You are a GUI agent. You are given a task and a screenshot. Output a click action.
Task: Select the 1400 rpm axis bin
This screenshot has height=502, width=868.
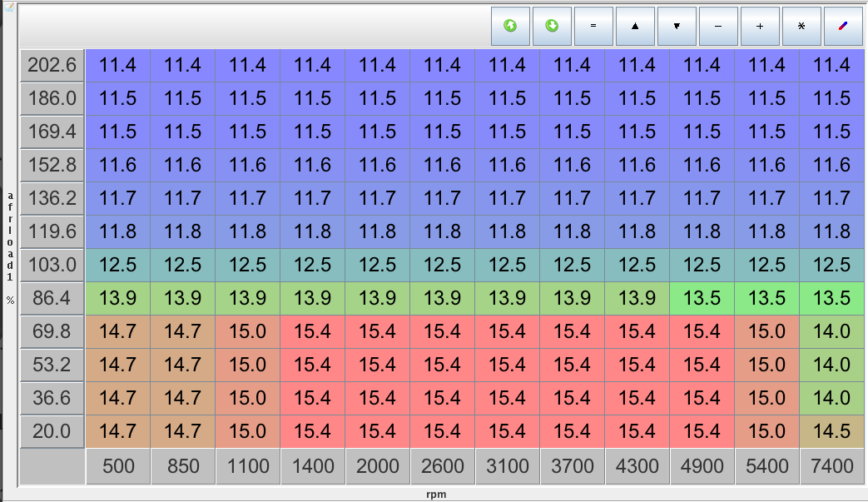click(313, 466)
